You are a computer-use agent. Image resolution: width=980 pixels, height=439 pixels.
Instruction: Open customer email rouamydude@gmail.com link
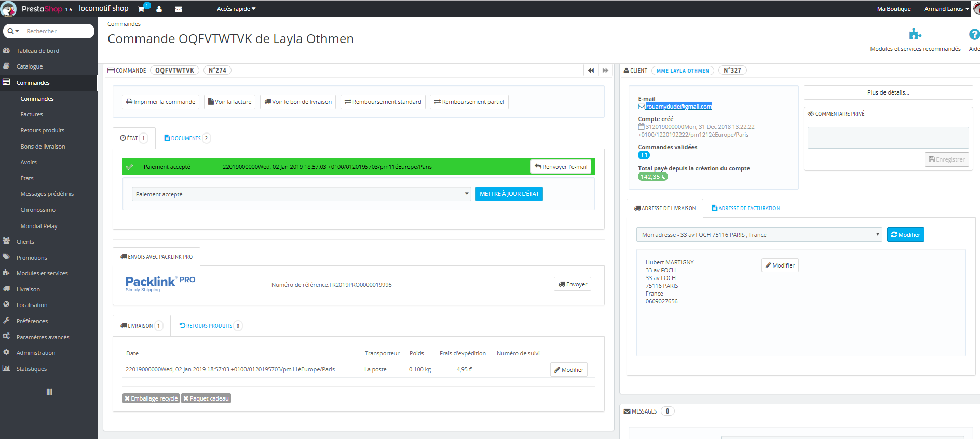678,107
